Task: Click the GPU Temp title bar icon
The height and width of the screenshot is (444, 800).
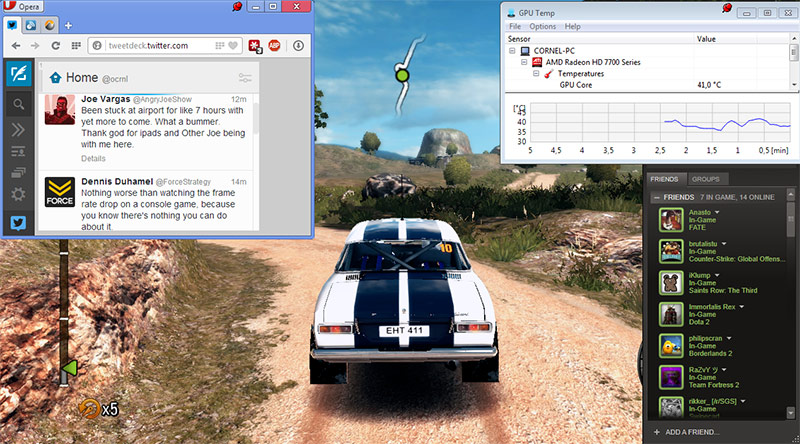Action: (511, 13)
